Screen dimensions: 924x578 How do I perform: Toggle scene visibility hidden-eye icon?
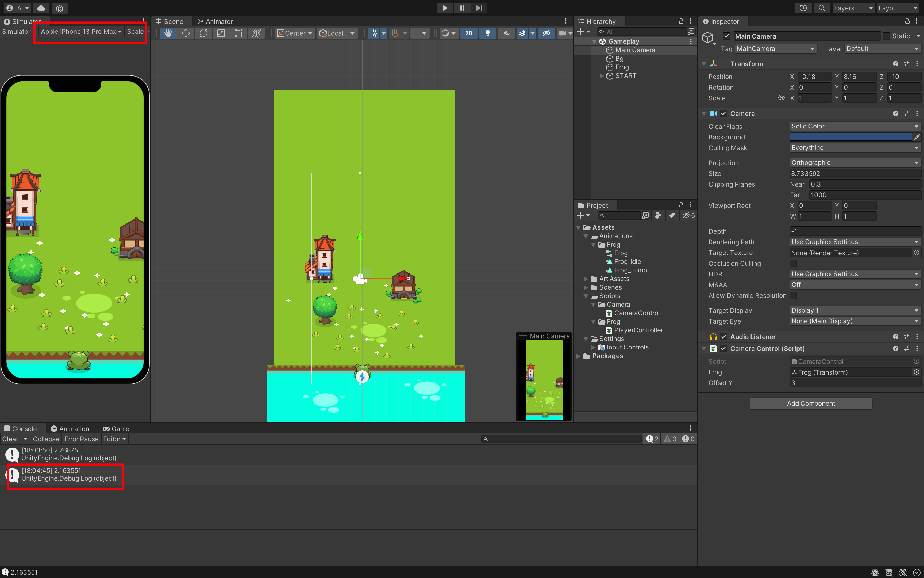tap(546, 33)
